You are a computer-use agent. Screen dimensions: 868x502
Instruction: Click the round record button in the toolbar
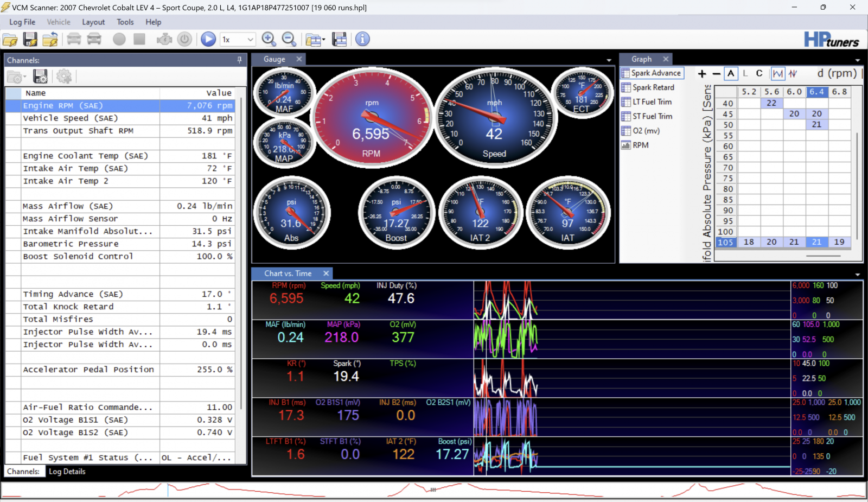click(119, 39)
